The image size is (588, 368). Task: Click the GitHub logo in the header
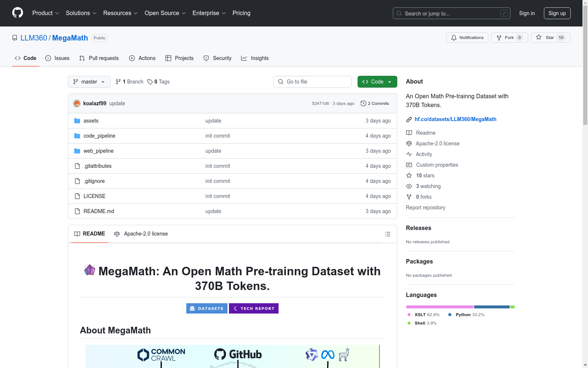pyautogui.click(x=18, y=13)
